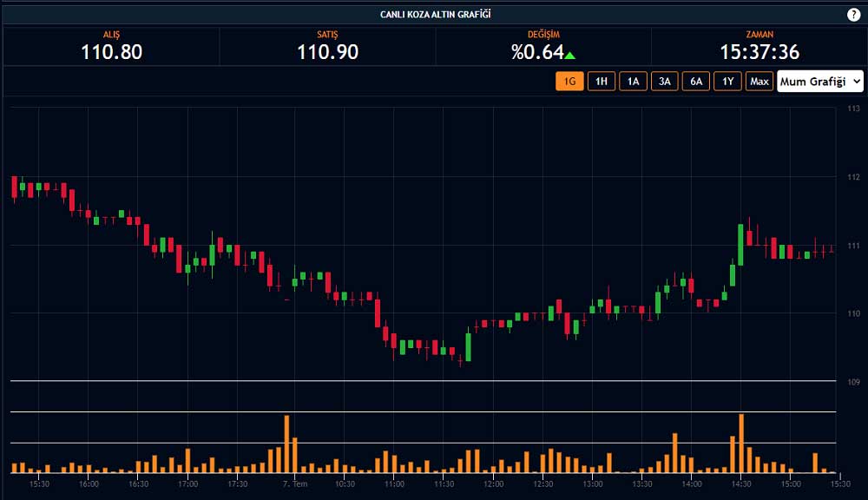Open the Mum Grafiği chart type dropdown
Screen dimensions: 868x500
820,82
